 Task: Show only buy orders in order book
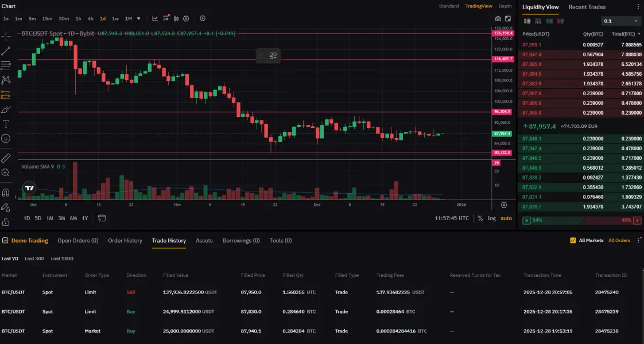(549, 21)
